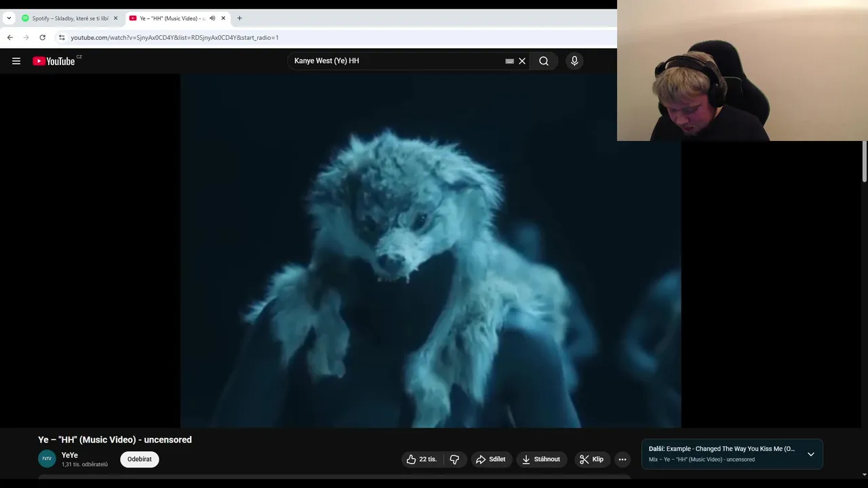Click the video title text
Screen dimensions: 868x488
(115, 440)
